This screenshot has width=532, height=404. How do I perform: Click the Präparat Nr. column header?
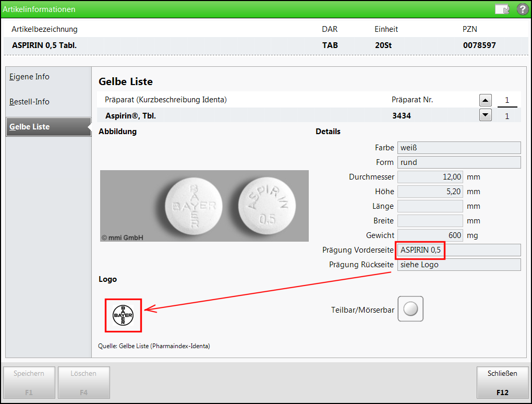(412, 100)
